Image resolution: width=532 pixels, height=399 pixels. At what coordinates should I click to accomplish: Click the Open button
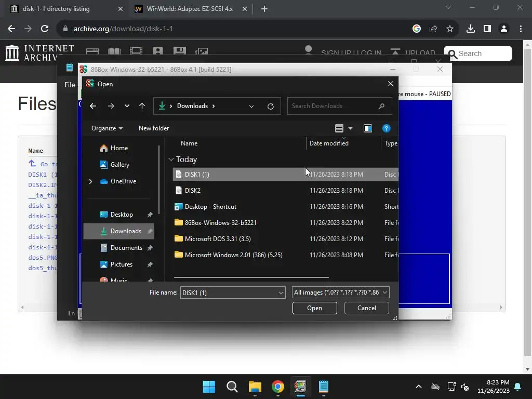pos(314,308)
